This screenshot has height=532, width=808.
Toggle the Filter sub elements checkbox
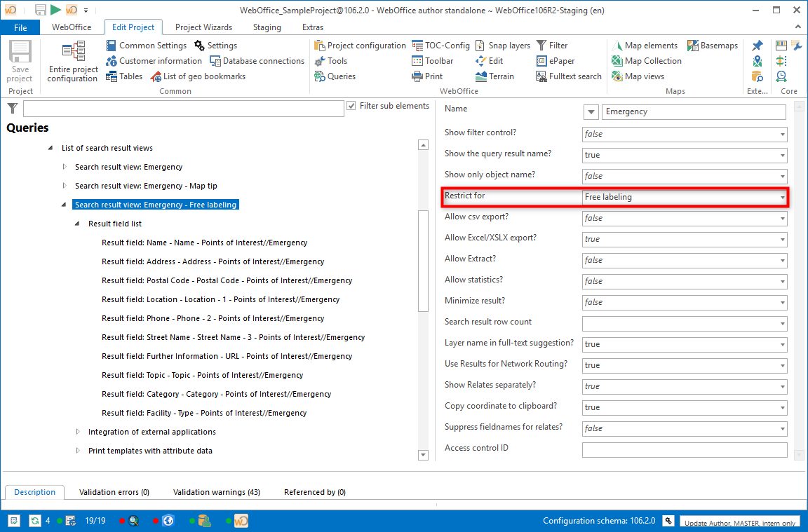coord(351,107)
